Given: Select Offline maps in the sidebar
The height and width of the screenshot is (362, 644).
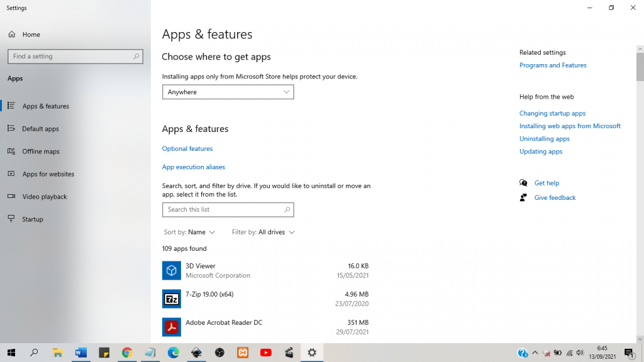Looking at the screenshot, I should [41, 151].
